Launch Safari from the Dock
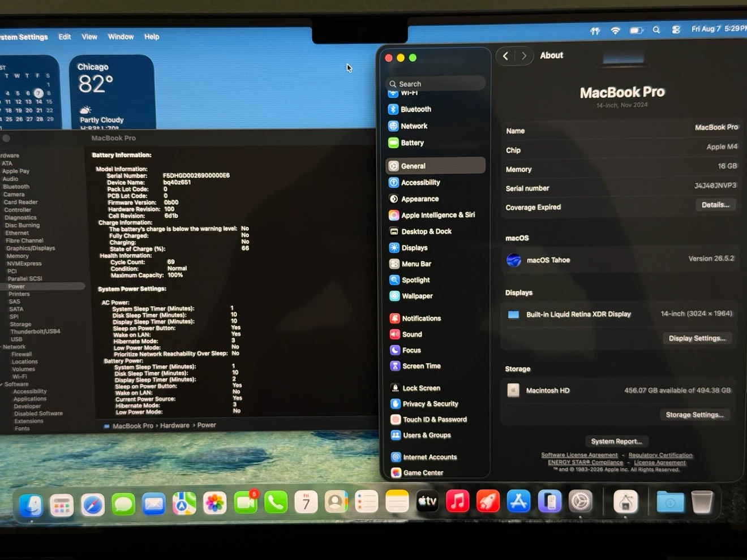 [92, 504]
